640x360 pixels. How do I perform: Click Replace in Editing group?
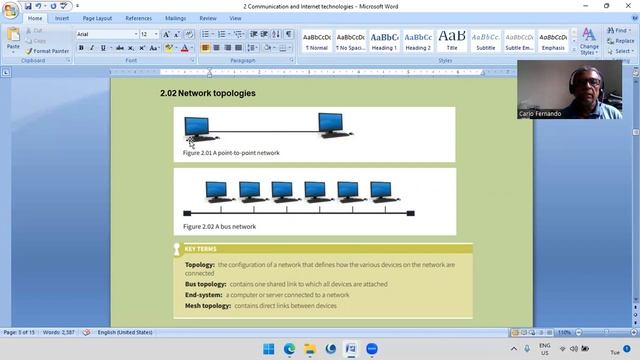(620, 41)
